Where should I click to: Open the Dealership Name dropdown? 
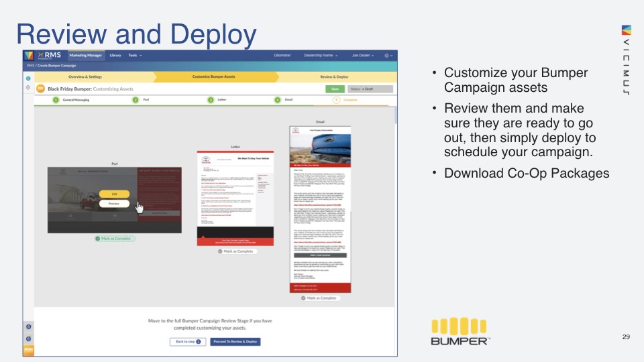pyautogui.click(x=321, y=56)
